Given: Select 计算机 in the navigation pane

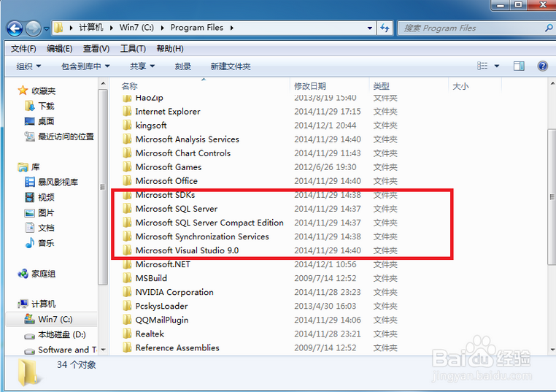Looking at the screenshot, I should pos(43,304).
